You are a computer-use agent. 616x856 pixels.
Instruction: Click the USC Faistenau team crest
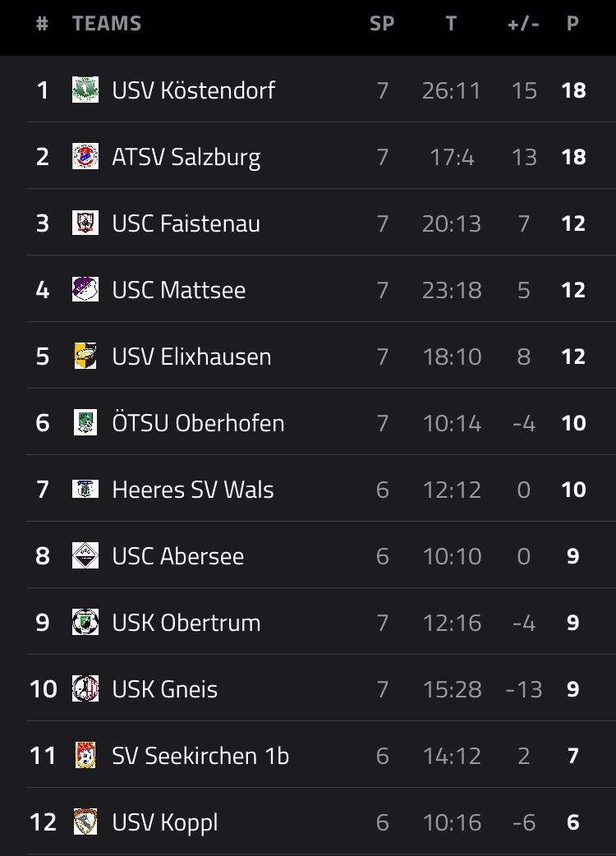click(x=85, y=223)
